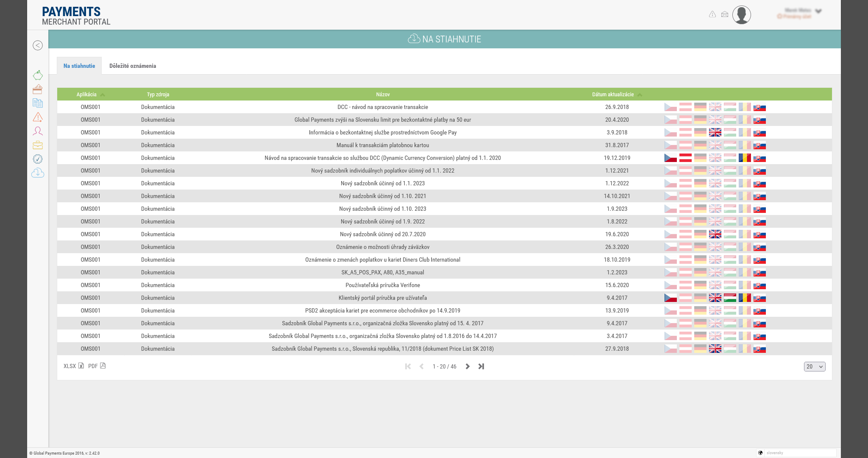Viewport: 868px width, 458px height.
Task: Go to next page of results
Action: tap(467, 366)
